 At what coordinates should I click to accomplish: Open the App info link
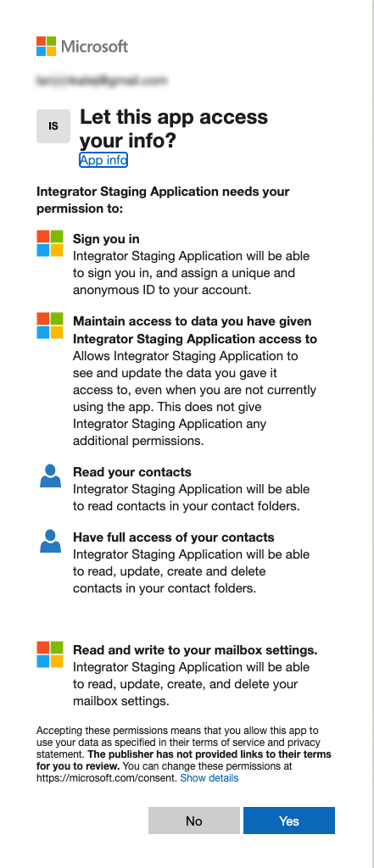pyautogui.click(x=103, y=160)
